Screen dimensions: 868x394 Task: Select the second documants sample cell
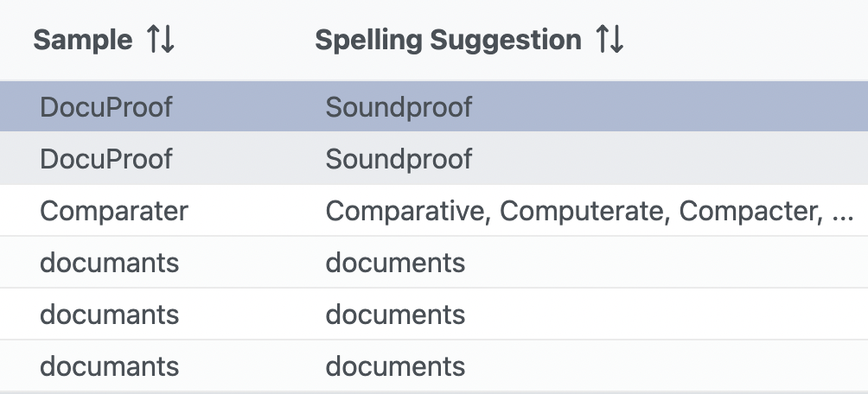click(x=109, y=315)
